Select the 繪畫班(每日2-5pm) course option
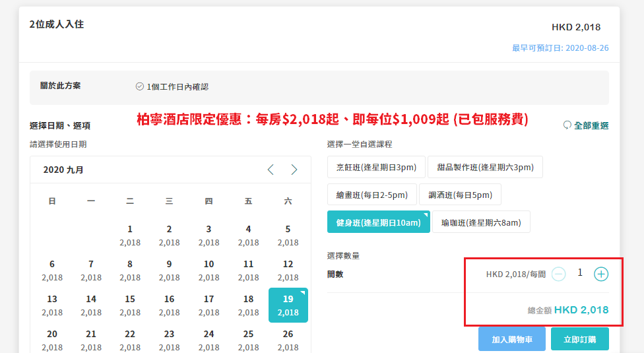The height and width of the screenshot is (353, 644). click(x=371, y=195)
